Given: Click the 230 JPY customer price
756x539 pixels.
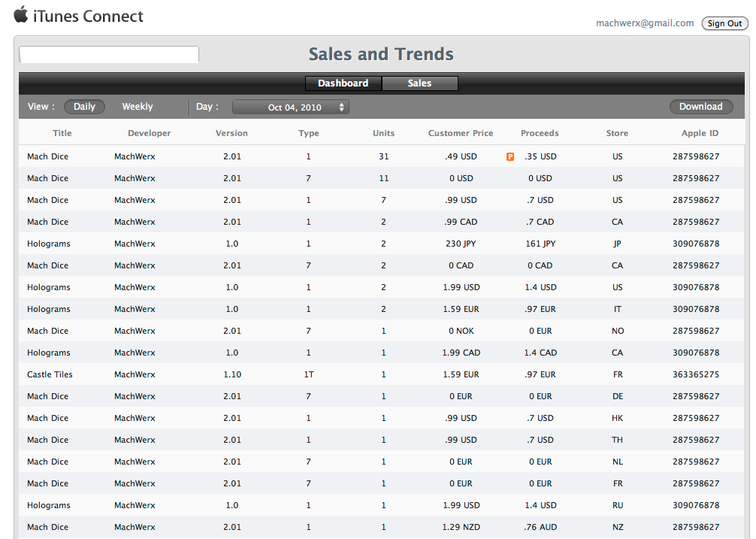Looking at the screenshot, I should 461,244.
